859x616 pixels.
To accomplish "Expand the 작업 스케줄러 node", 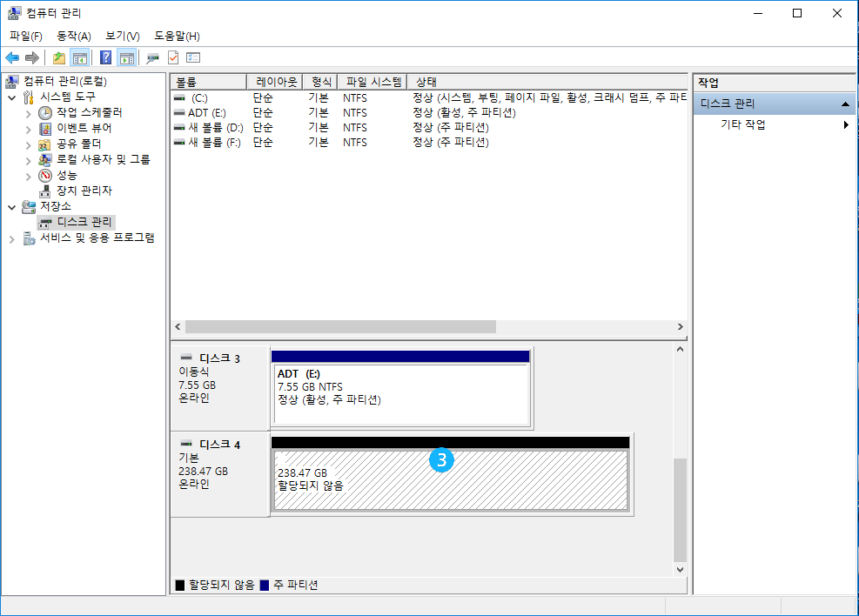I will click(x=28, y=113).
